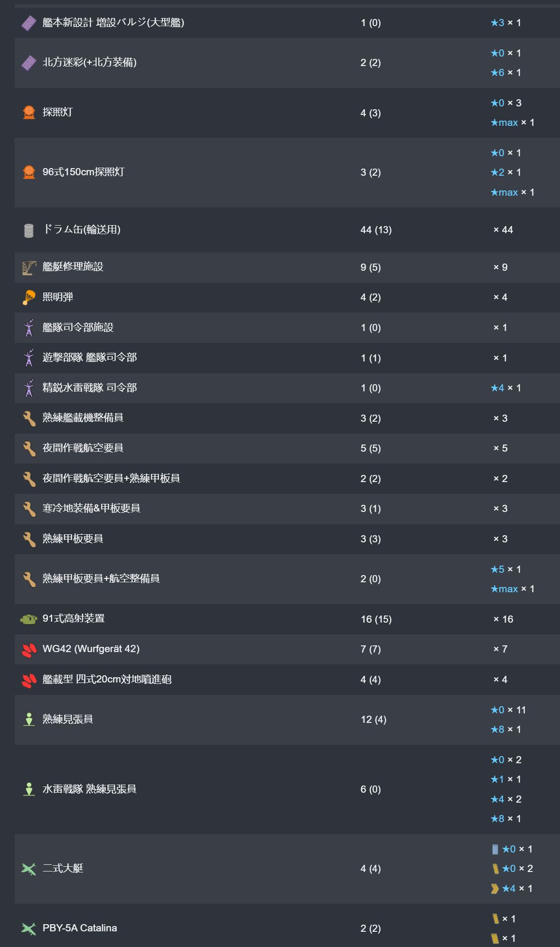
Task: Click the purple bulge icon beside 艦本新設計 増設バルジ(大型艦)
Action: pos(29,23)
